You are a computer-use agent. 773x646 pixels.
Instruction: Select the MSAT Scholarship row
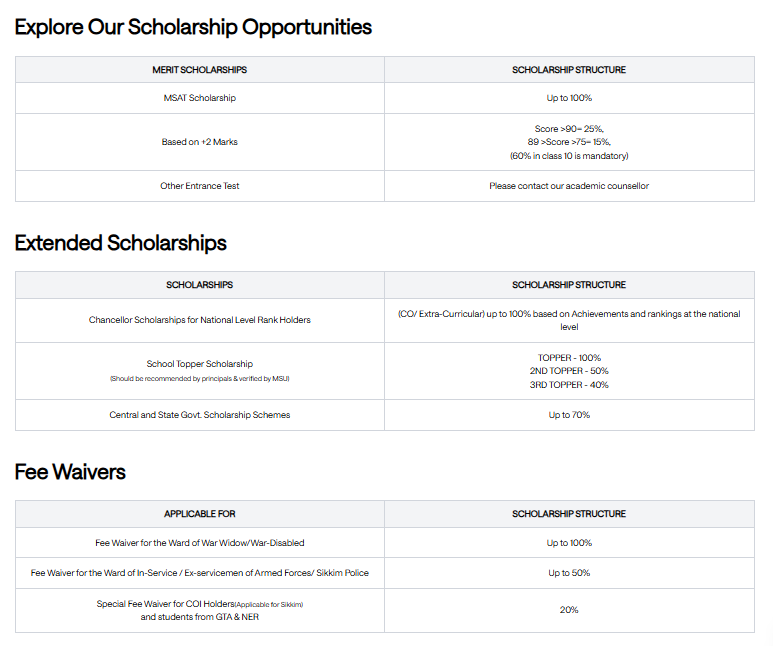pos(385,98)
